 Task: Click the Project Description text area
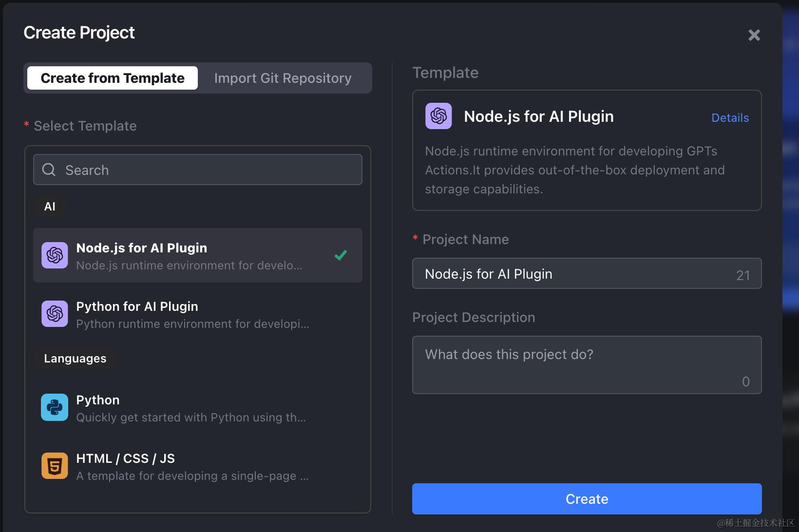point(587,364)
